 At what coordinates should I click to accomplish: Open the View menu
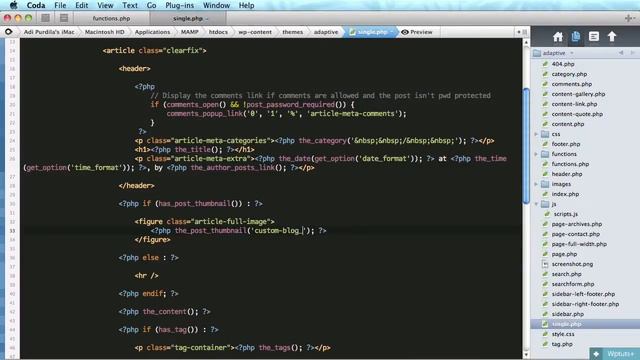click(105, 5)
